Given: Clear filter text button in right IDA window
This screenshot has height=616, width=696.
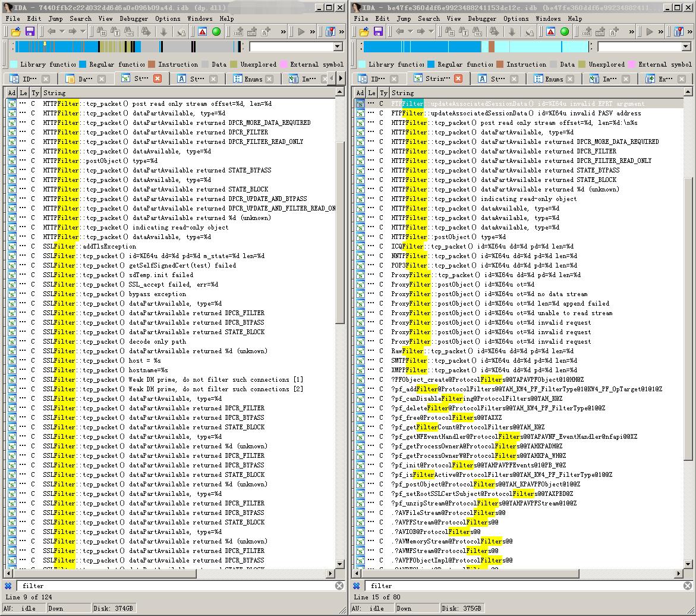Looking at the screenshot, I should pyautogui.click(x=688, y=586).
